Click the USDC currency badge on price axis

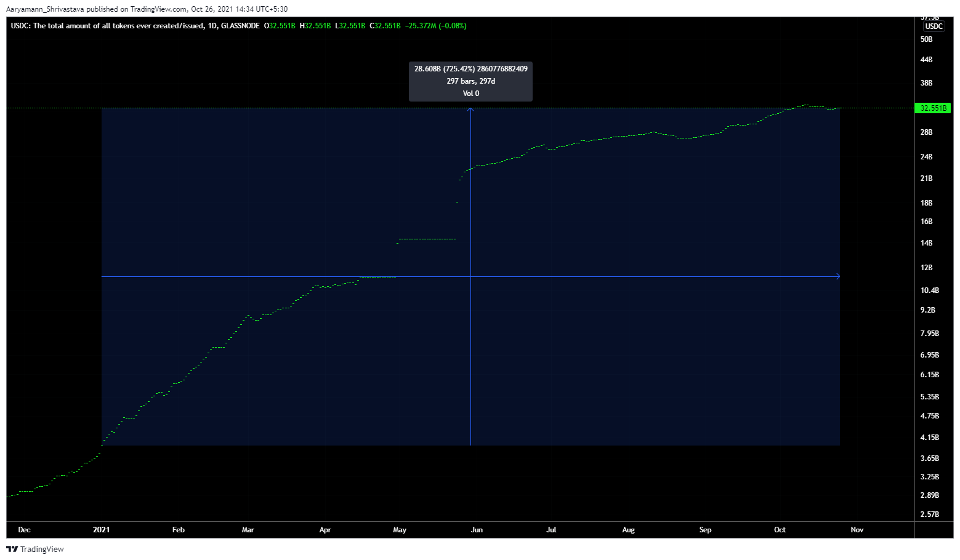[x=934, y=26]
